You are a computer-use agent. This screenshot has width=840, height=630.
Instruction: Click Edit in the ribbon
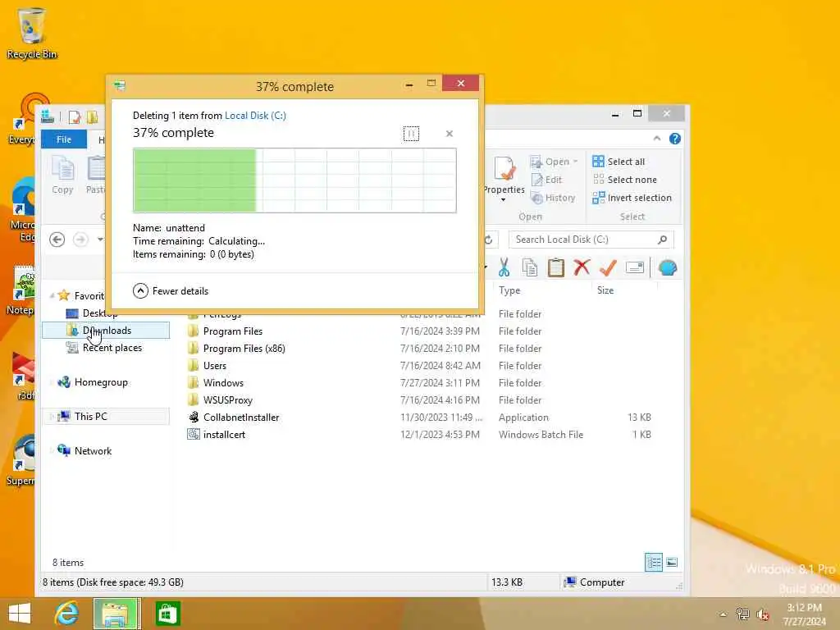pyautogui.click(x=546, y=180)
